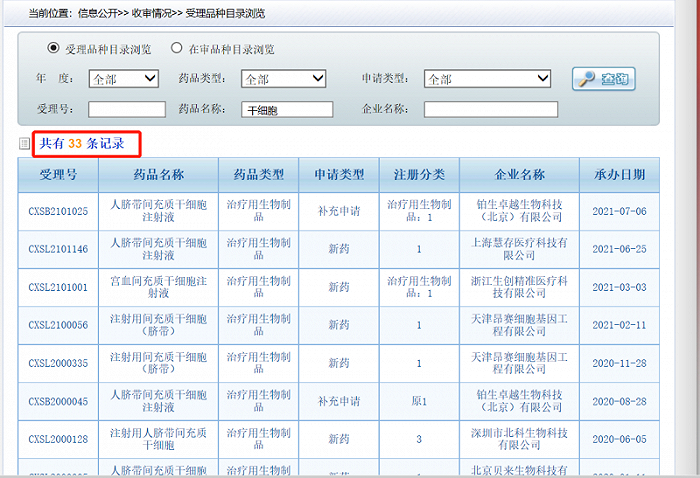Click the 承办日期 column header
Screen dimensions: 700x478
coord(620,175)
